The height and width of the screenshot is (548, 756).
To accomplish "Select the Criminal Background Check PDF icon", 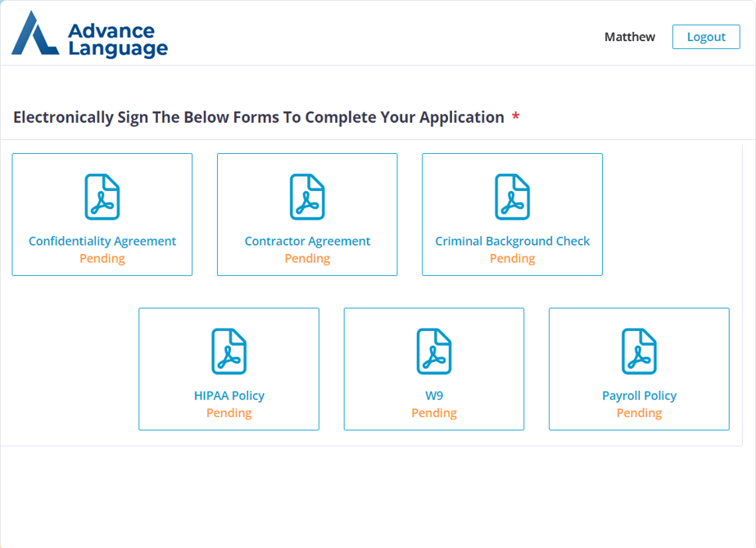I will pyautogui.click(x=512, y=197).
